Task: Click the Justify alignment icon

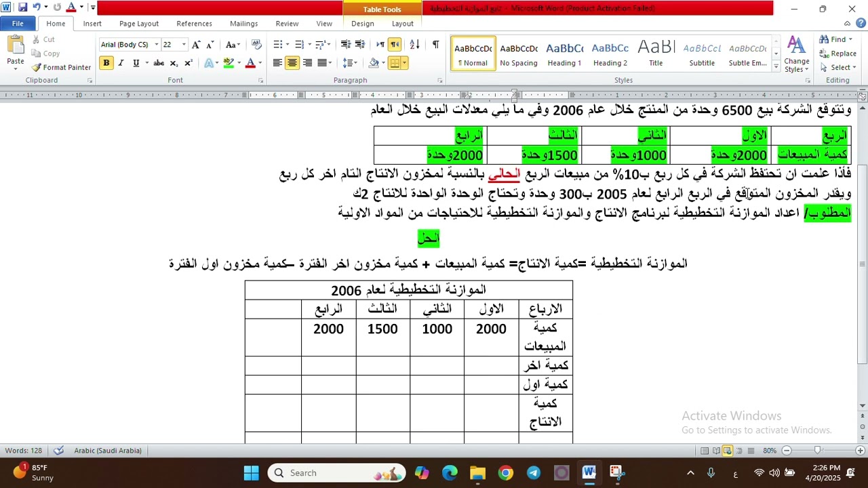Action: [322, 63]
